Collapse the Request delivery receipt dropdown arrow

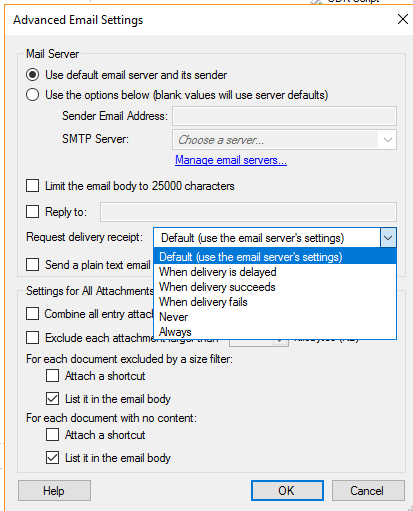click(x=388, y=238)
